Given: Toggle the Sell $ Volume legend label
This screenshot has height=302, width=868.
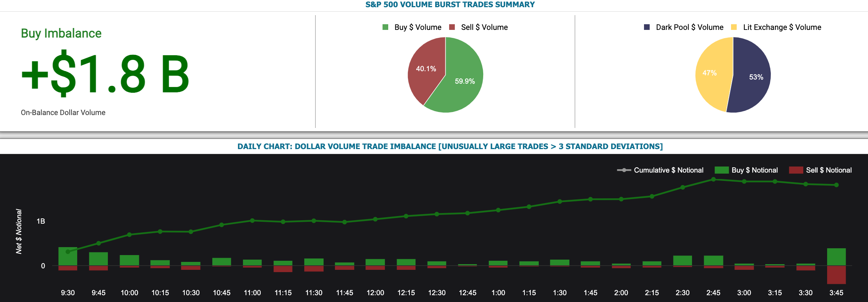Looking at the screenshot, I should point(484,27).
